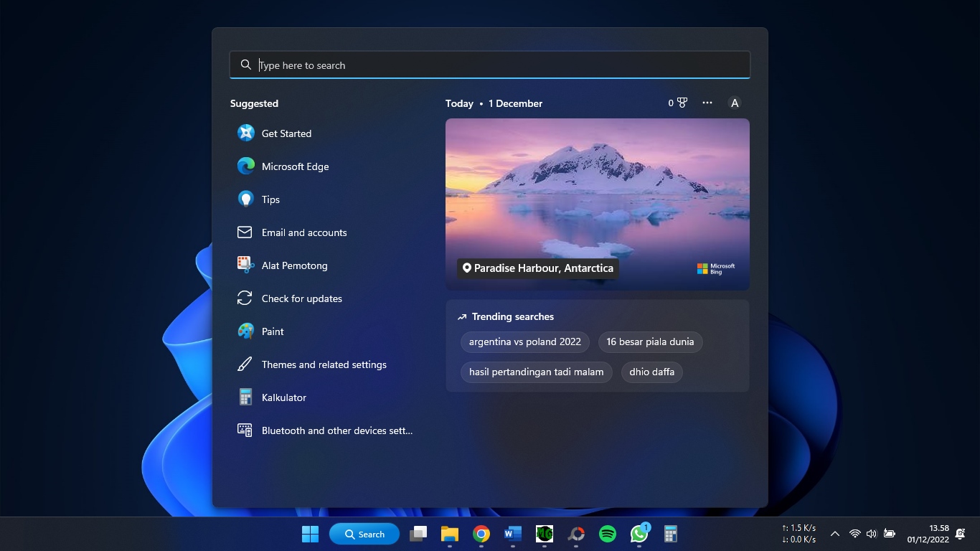The height and width of the screenshot is (551, 980).
Task: Click the battery icon in the system tray
Action: click(x=890, y=534)
